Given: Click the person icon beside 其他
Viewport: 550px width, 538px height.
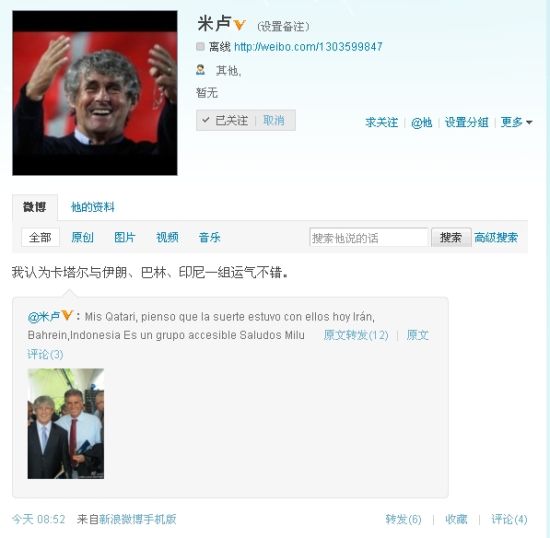Looking at the screenshot, I should pos(201,70).
